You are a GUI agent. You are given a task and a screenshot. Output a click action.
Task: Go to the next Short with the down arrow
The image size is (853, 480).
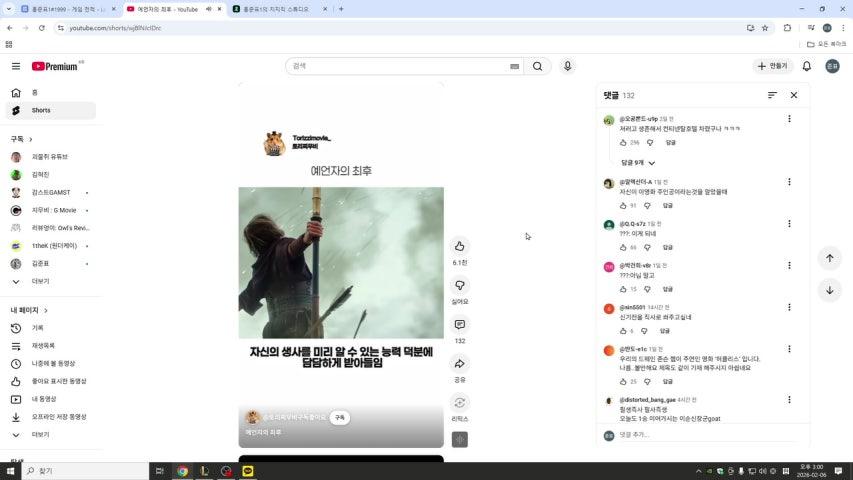(829, 291)
